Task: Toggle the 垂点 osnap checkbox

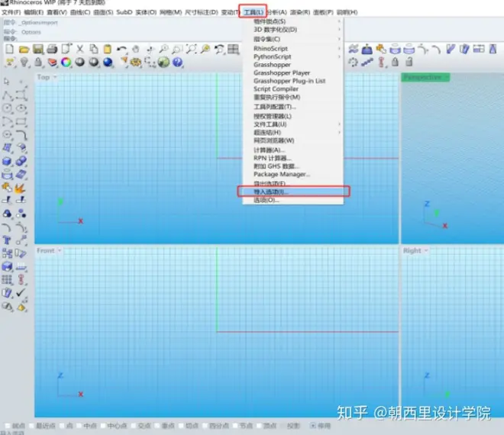Action: [157, 426]
